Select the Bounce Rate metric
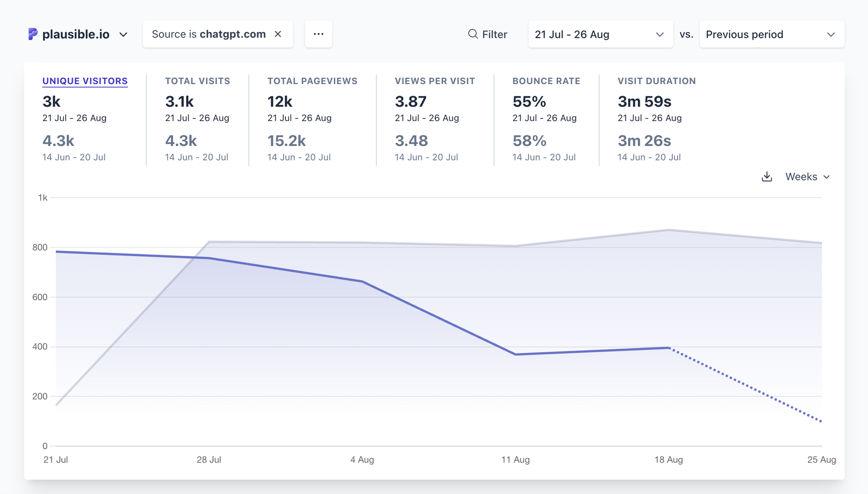 (x=546, y=81)
